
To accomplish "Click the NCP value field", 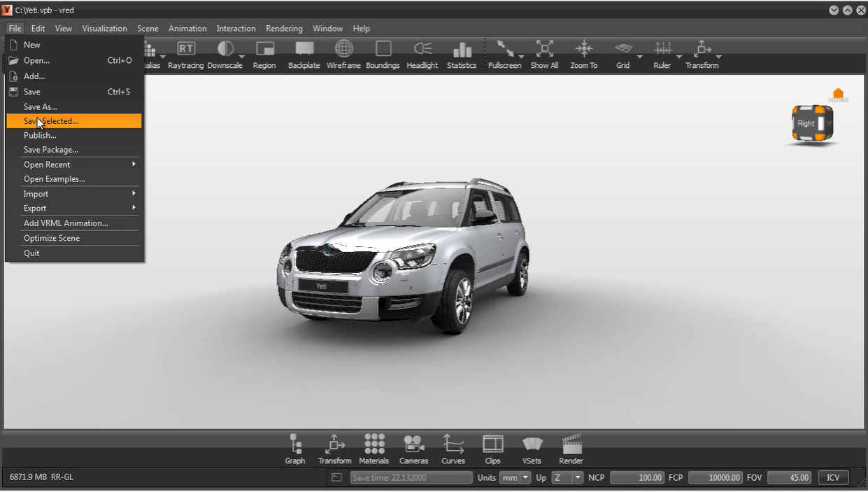I will click(x=637, y=477).
